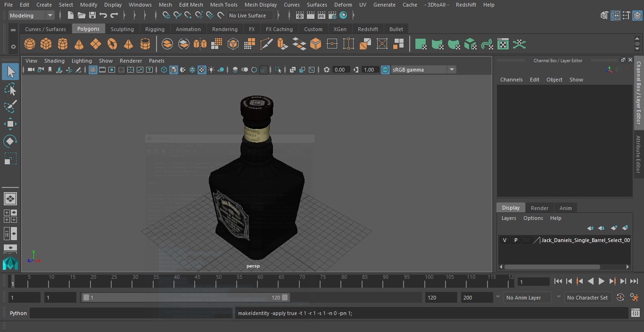The image size is (644, 332).
Task: Create a polygon cylinder from the shelf
Action: 63,44
